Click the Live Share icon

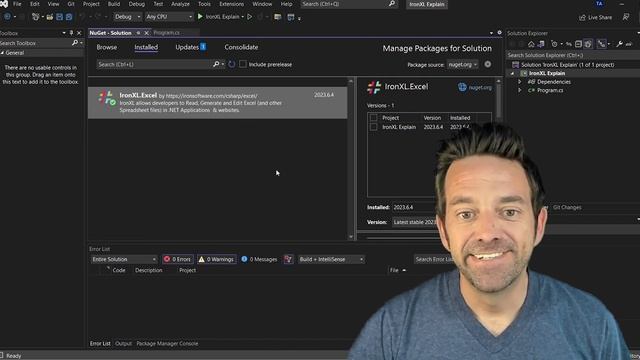click(582, 17)
